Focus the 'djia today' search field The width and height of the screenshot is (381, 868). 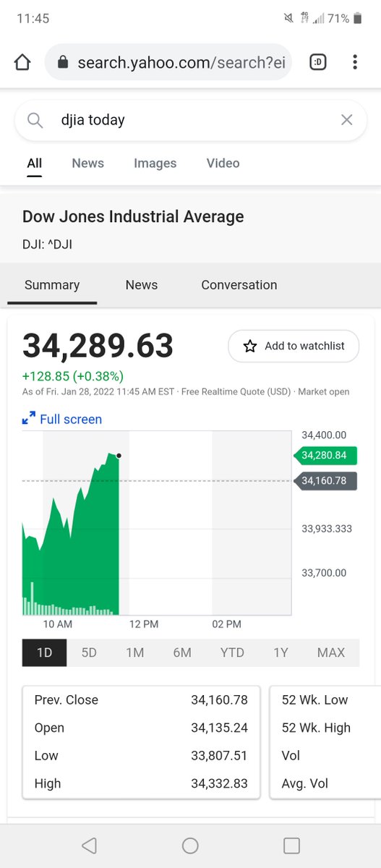pos(191,120)
